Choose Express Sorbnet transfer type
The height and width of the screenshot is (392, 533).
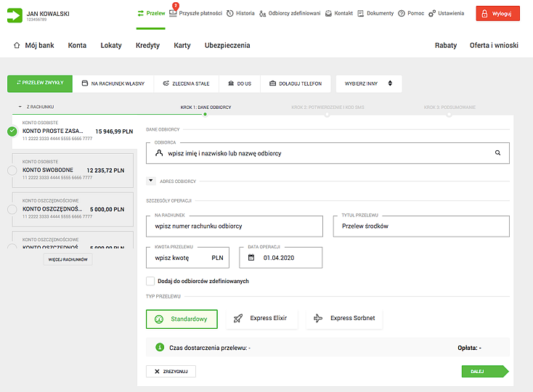(344, 319)
